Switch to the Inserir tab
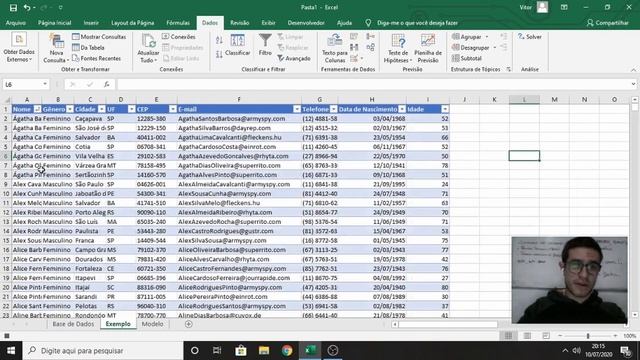Viewport: 640px width, 360px height. [91, 23]
